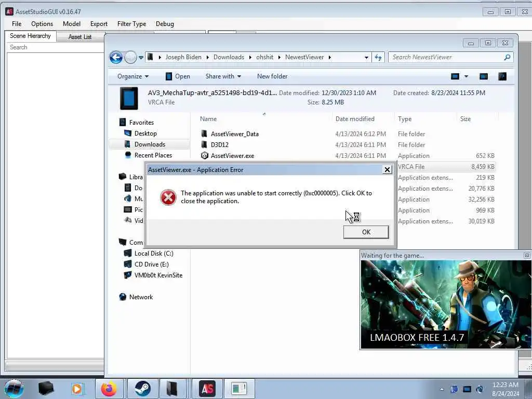Show hidden system tray icons
This screenshot has height=399, width=532.
point(442,389)
